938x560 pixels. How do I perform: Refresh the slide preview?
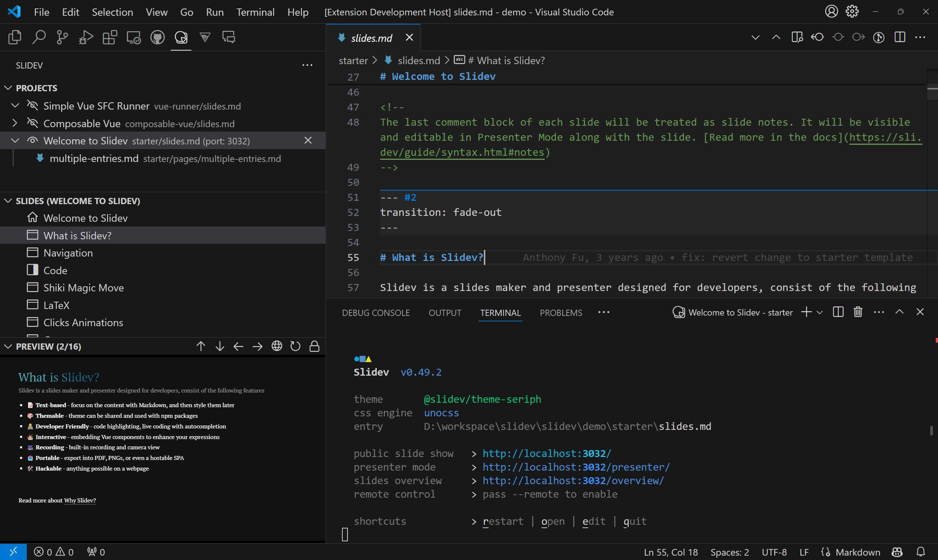pos(295,346)
